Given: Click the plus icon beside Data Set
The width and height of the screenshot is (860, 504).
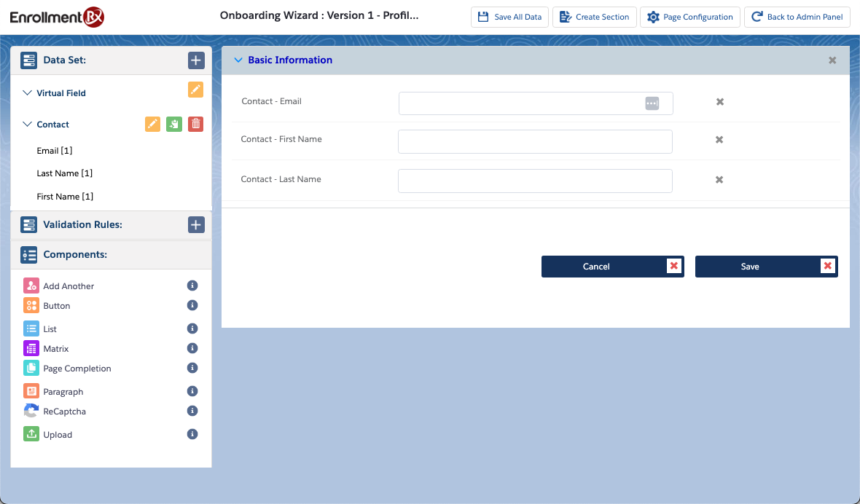Looking at the screenshot, I should tap(196, 60).
